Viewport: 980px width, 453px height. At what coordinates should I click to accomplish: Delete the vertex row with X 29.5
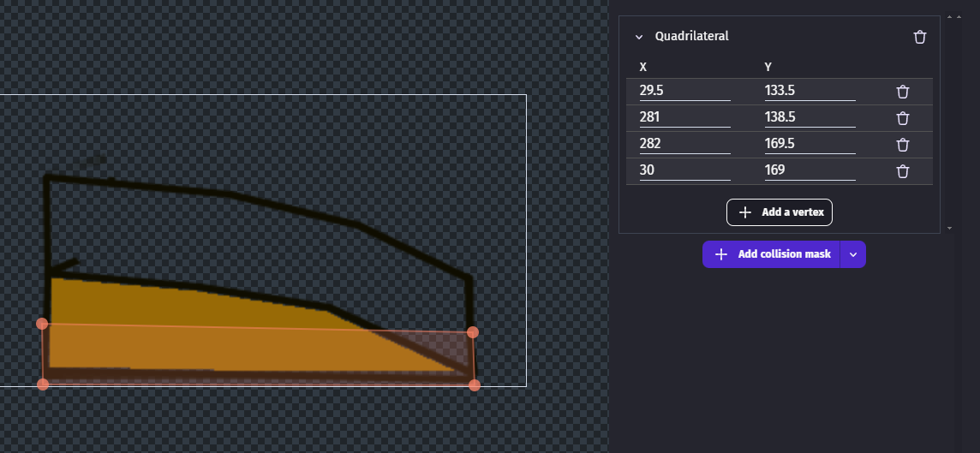coord(902,92)
